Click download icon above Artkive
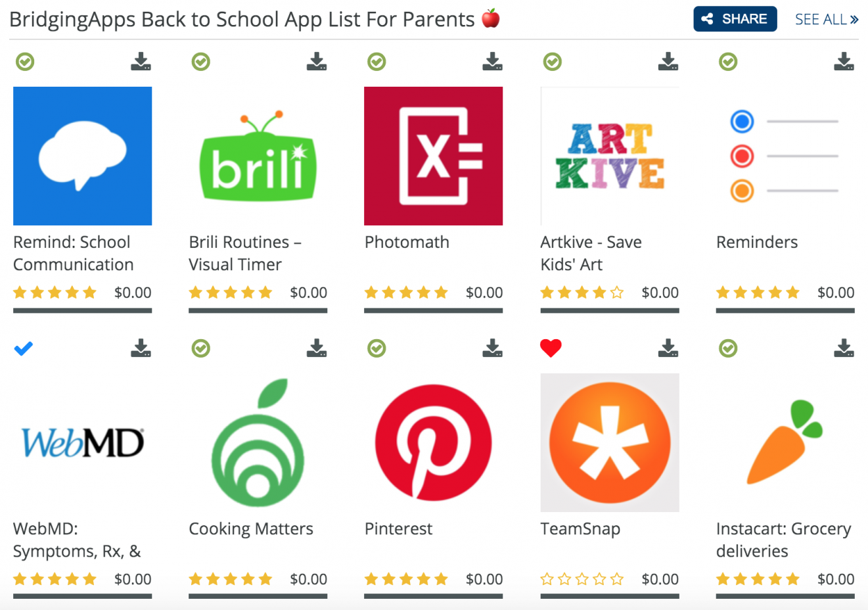 click(668, 62)
